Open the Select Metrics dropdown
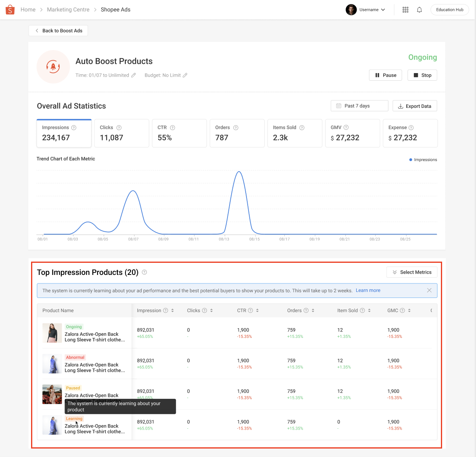 point(411,272)
